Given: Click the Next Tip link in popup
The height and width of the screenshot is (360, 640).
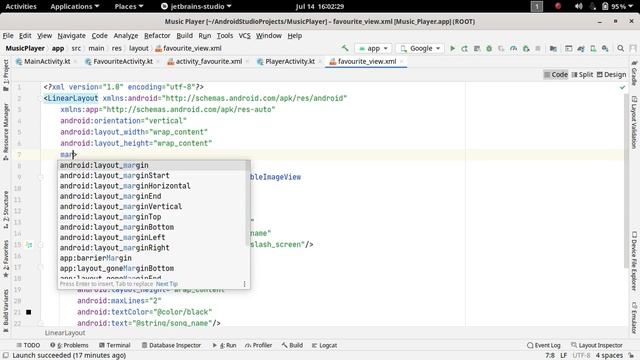Looking at the screenshot, I should pyautogui.click(x=167, y=284).
